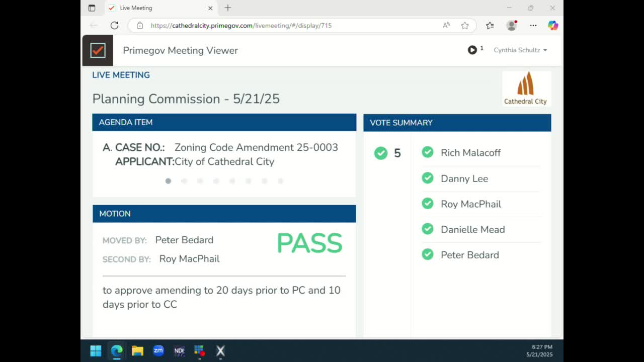Open the Windows Start menu
Image resolution: width=644 pixels, height=362 pixels.
coord(96,350)
